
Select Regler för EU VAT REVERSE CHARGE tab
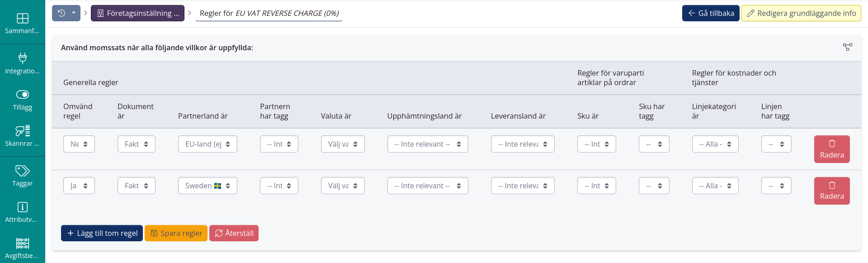[269, 13]
